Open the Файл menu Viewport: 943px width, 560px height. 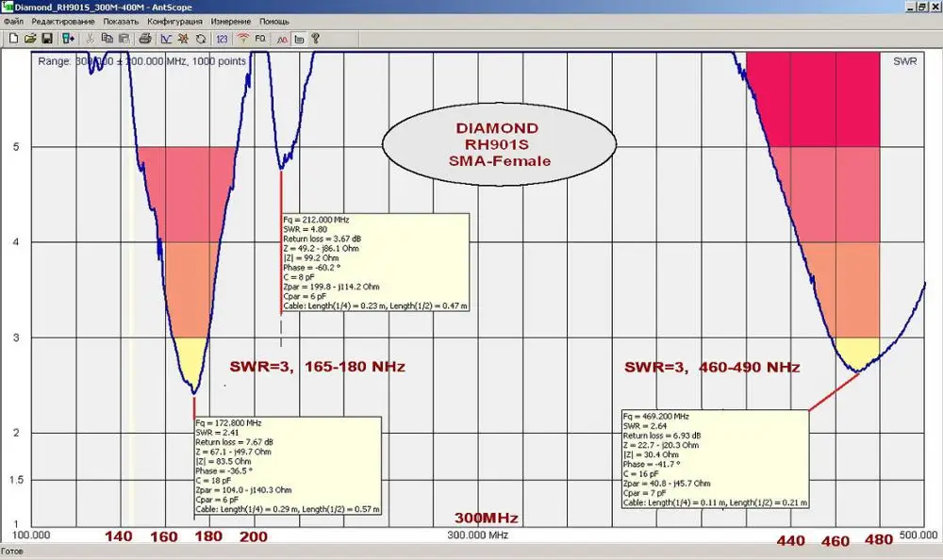pos(13,21)
